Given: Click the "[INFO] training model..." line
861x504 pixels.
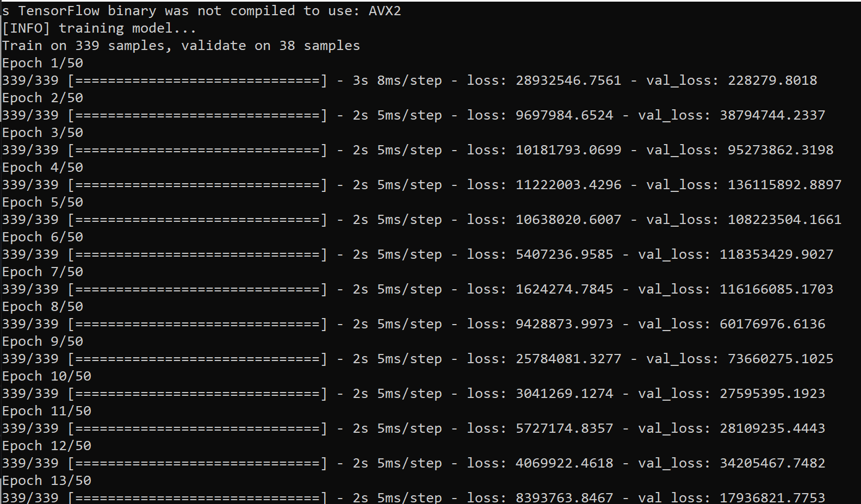Looking at the screenshot, I should pyautogui.click(x=99, y=28).
